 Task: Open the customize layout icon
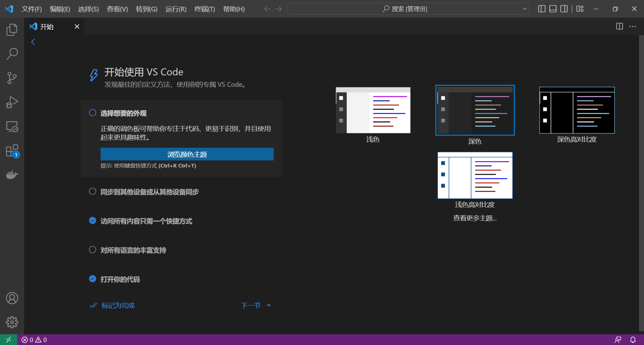pos(580,9)
